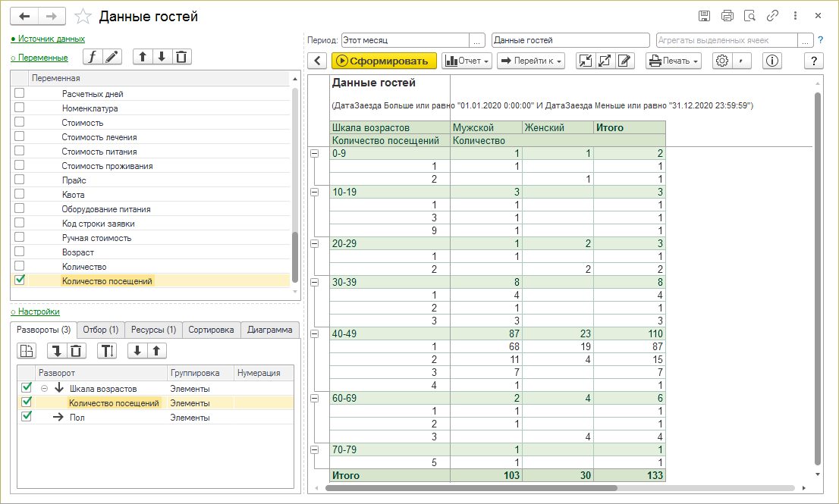The height and width of the screenshot is (504, 839).
Task: Uncheck the Пол pivot row checkbox
Action: [x=27, y=417]
